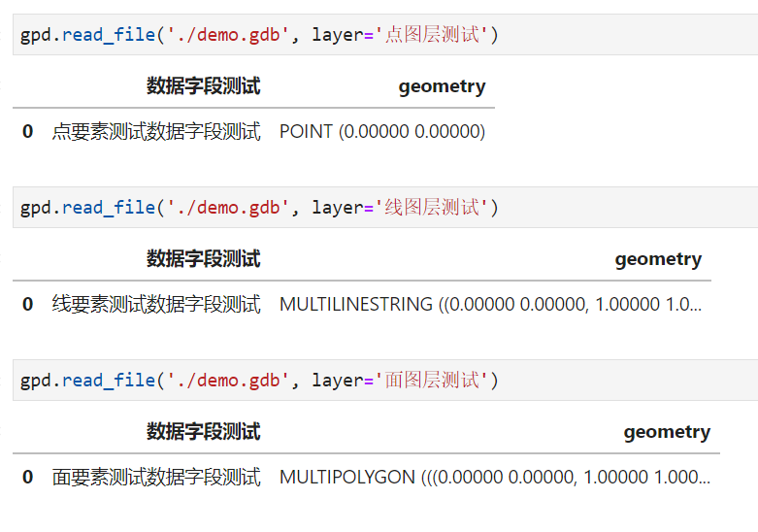Click the cell 线要素测试数据字段测试
This screenshot has width=758, height=532.
[156, 304]
